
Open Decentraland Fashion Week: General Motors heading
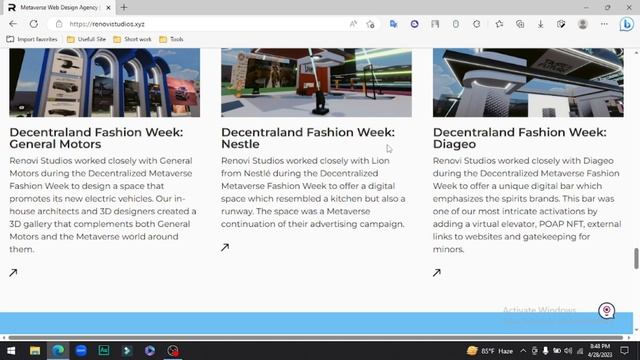pyautogui.click(x=96, y=138)
